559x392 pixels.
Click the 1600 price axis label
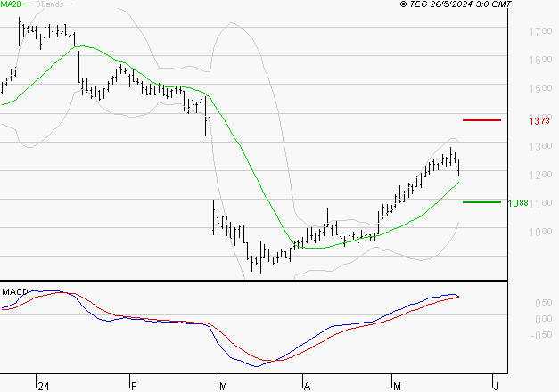pyautogui.click(x=540, y=60)
